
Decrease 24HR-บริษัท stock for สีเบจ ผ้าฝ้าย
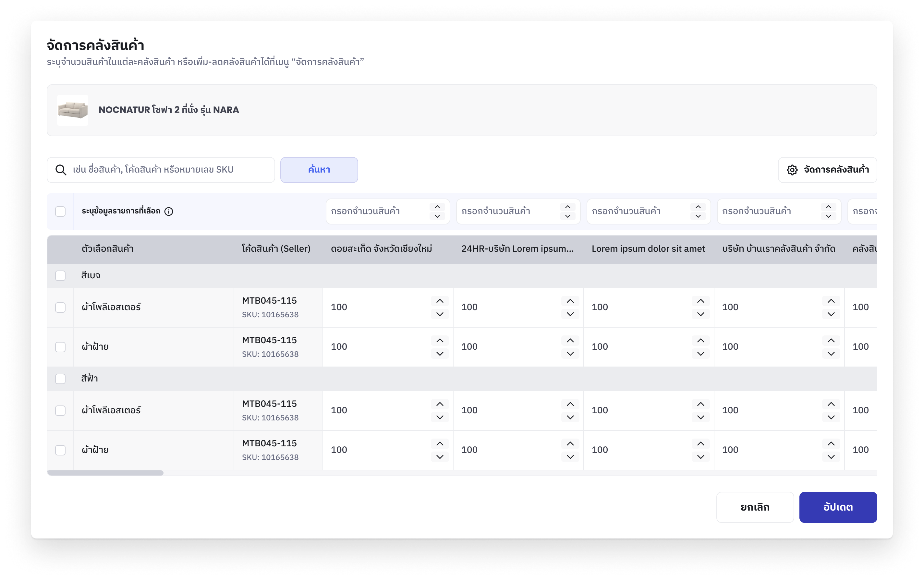pyautogui.click(x=570, y=354)
